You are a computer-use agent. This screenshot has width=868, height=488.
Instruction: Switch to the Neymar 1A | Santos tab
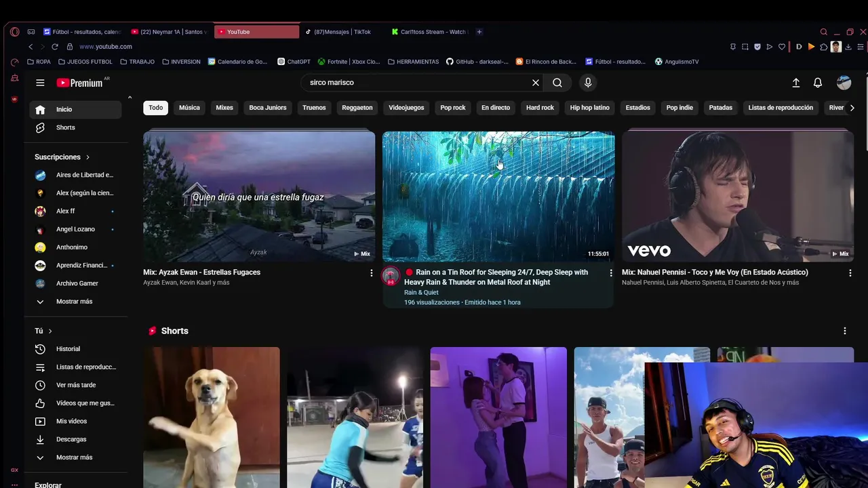(170, 32)
